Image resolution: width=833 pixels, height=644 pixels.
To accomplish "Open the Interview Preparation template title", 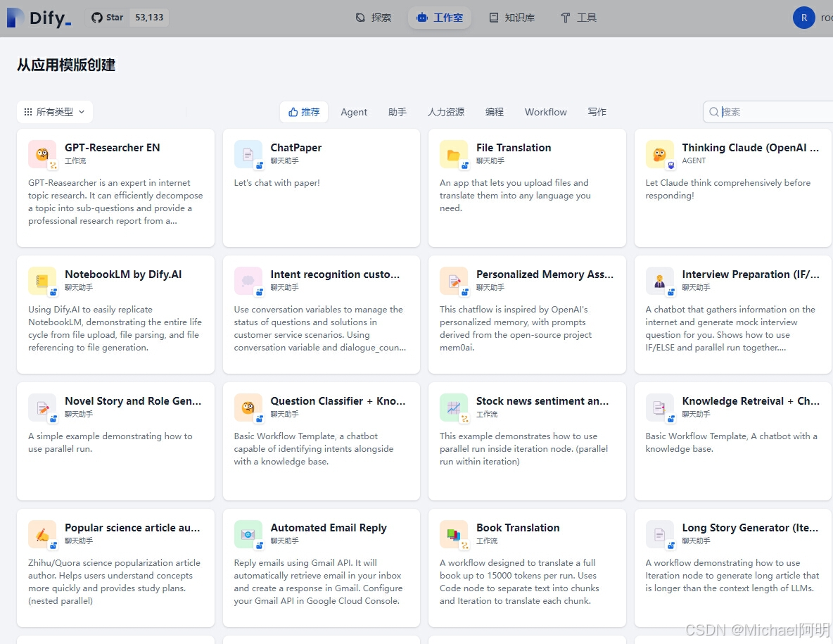I will tap(751, 274).
